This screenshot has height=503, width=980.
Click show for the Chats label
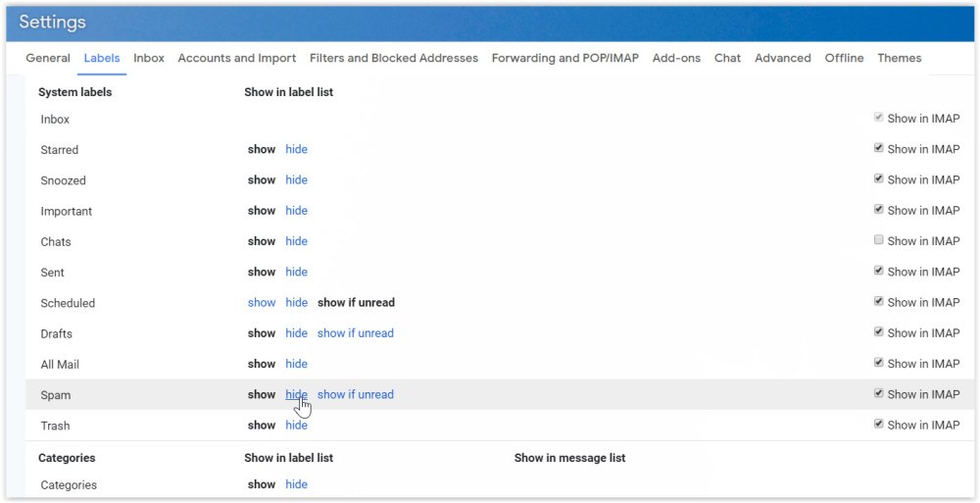click(262, 241)
